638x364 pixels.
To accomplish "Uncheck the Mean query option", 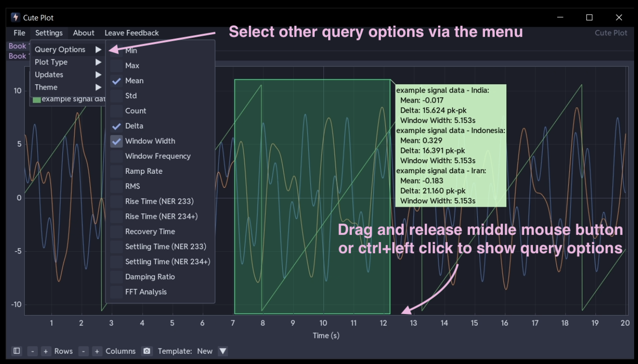I will (x=117, y=81).
